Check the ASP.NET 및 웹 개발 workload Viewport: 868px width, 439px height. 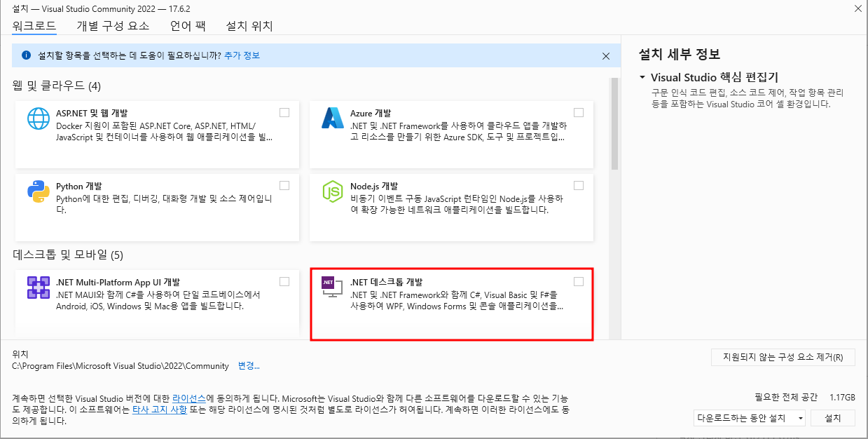point(284,112)
